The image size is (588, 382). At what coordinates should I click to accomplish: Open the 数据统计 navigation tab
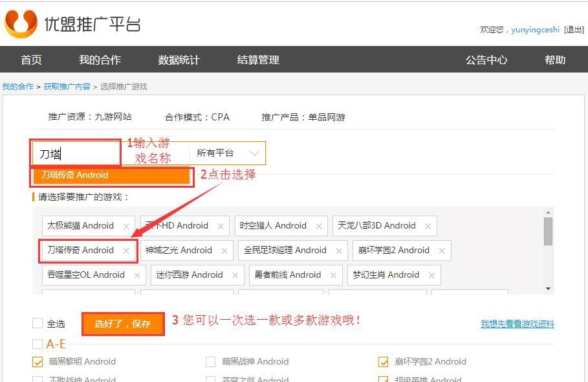click(179, 60)
